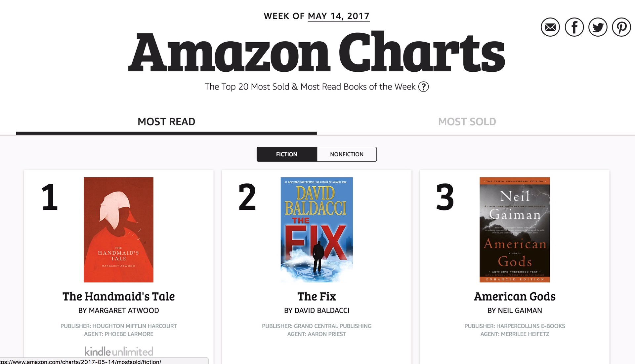635x364 pixels.
Task: Share on Facebook icon
Action: pos(574,27)
